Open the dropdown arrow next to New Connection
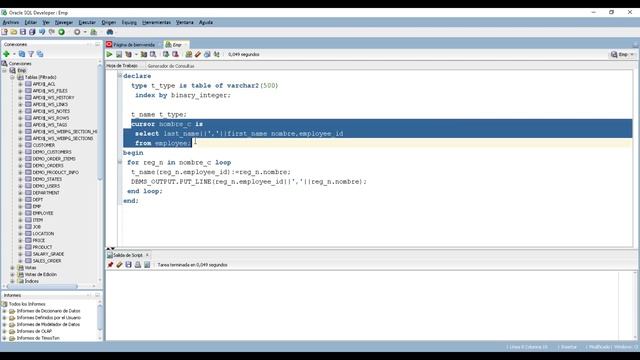Image resolution: width=640 pixels, height=360 pixels. [14, 54]
